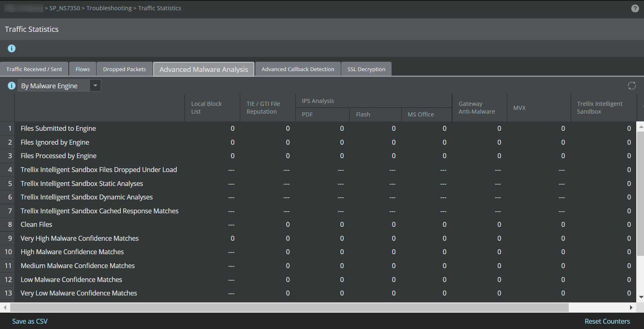
Task: Select Sandbox Files Dropped Under Load row
Action: coord(318,170)
